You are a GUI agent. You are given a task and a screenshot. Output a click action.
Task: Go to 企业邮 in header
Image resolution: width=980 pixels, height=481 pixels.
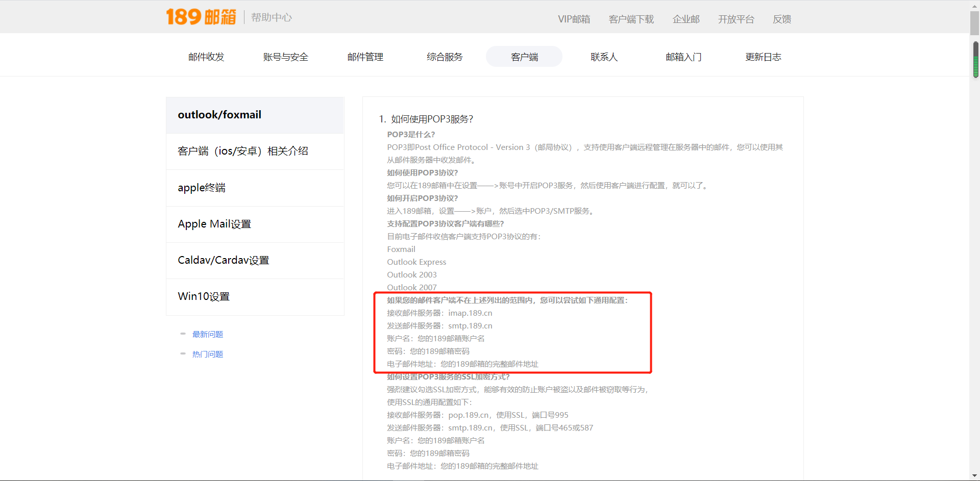686,19
